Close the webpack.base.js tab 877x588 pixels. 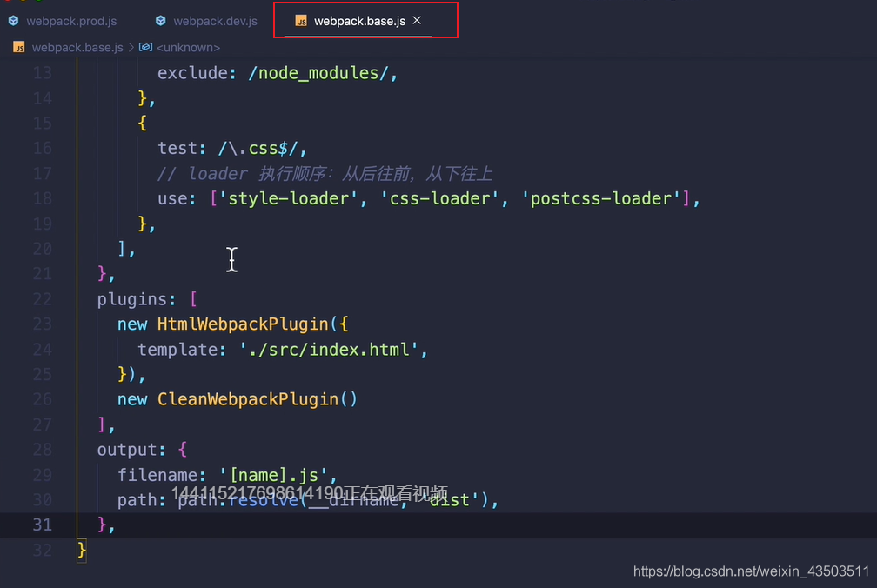[417, 21]
